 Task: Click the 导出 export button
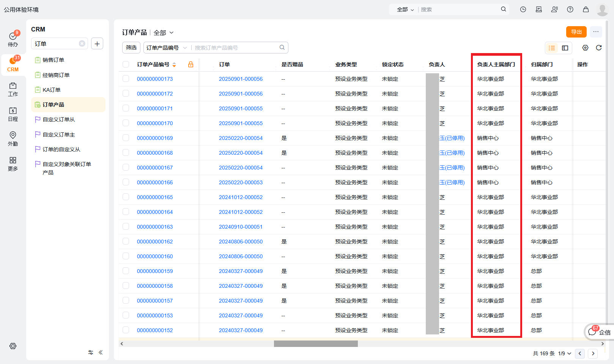(x=576, y=32)
